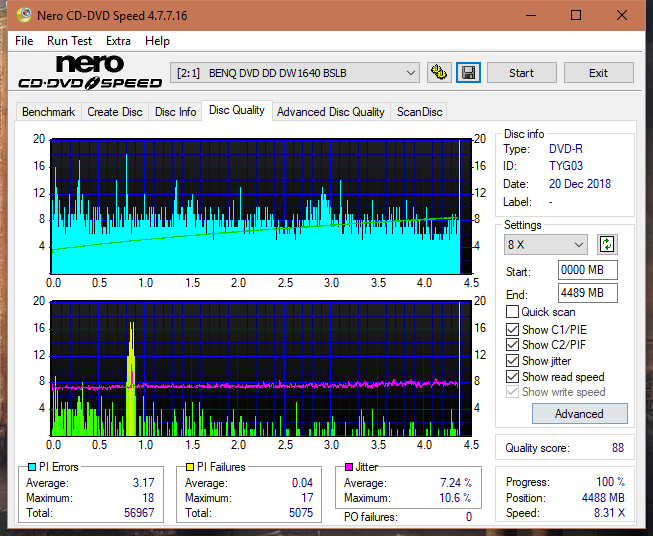Click the disc ID TYG03 text

coord(566,166)
